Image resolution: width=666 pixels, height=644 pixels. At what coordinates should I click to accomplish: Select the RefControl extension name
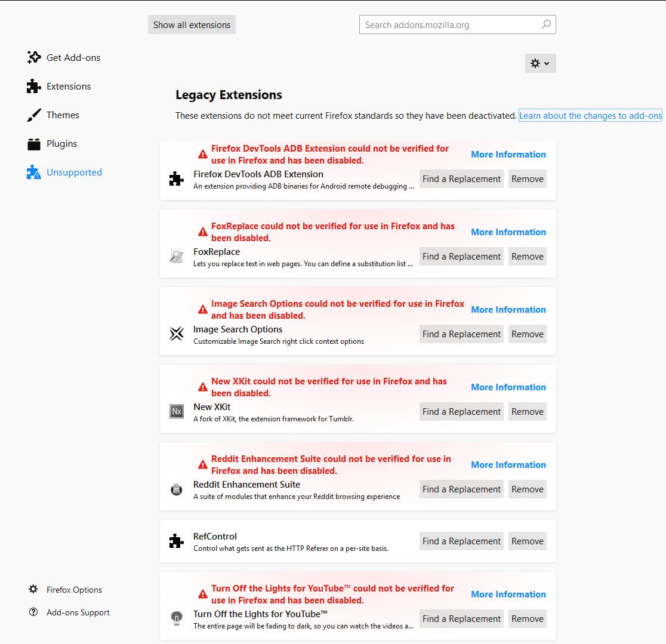[215, 536]
